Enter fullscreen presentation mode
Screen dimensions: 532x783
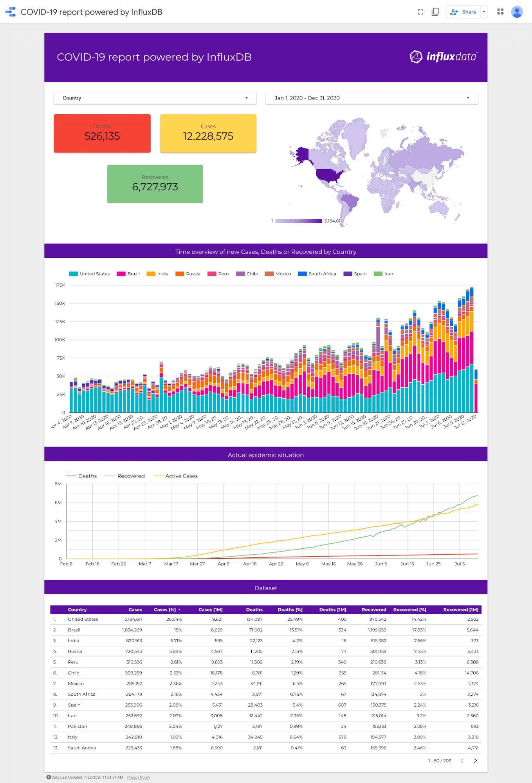(420, 12)
